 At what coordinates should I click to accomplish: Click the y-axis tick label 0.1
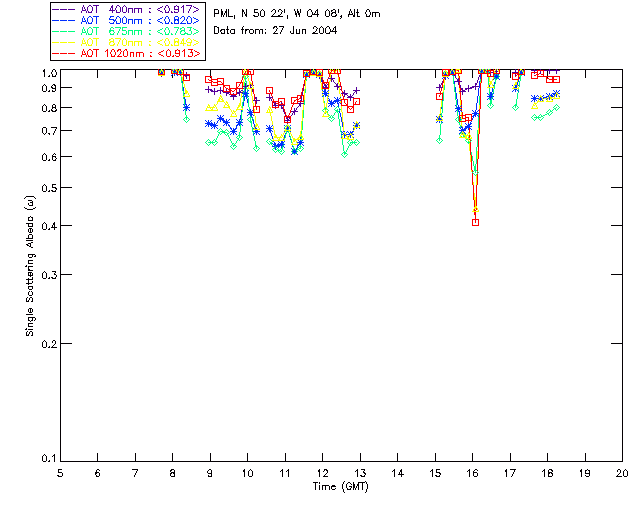click(49, 459)
